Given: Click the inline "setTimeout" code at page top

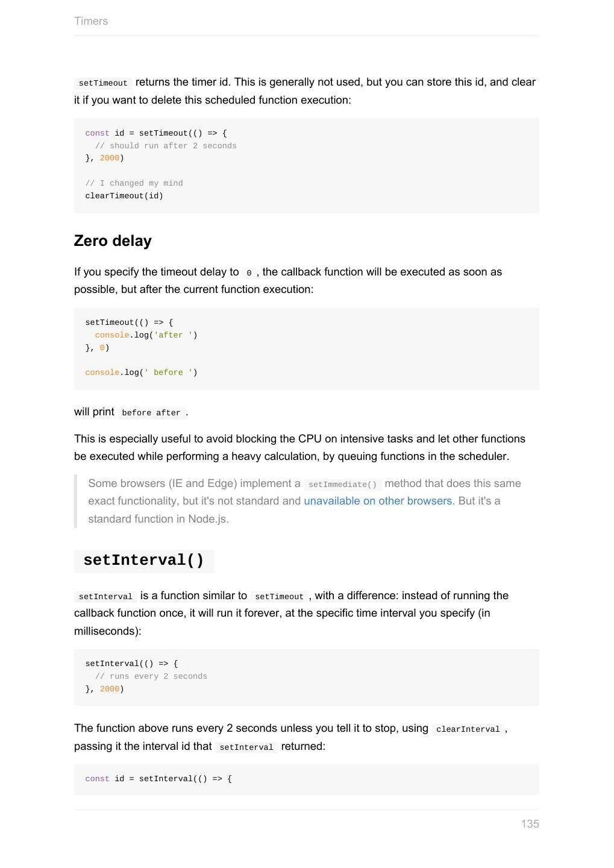Looking at the screenshot, I should coord(103,83).
